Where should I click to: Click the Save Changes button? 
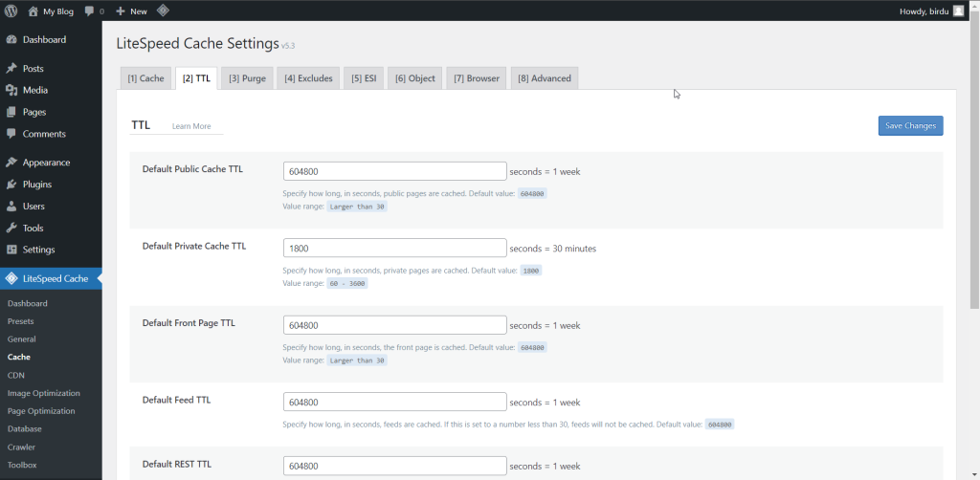(911, 125)
